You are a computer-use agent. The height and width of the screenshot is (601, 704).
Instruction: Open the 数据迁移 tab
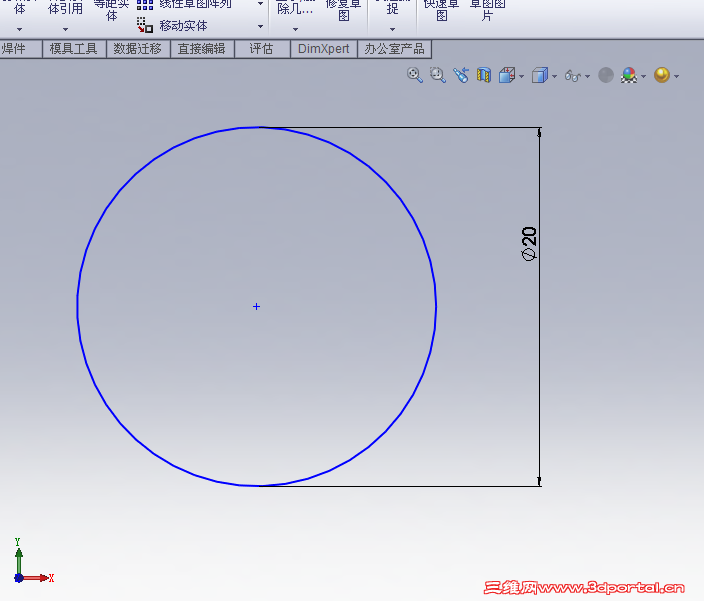click(x=137, y=48)
